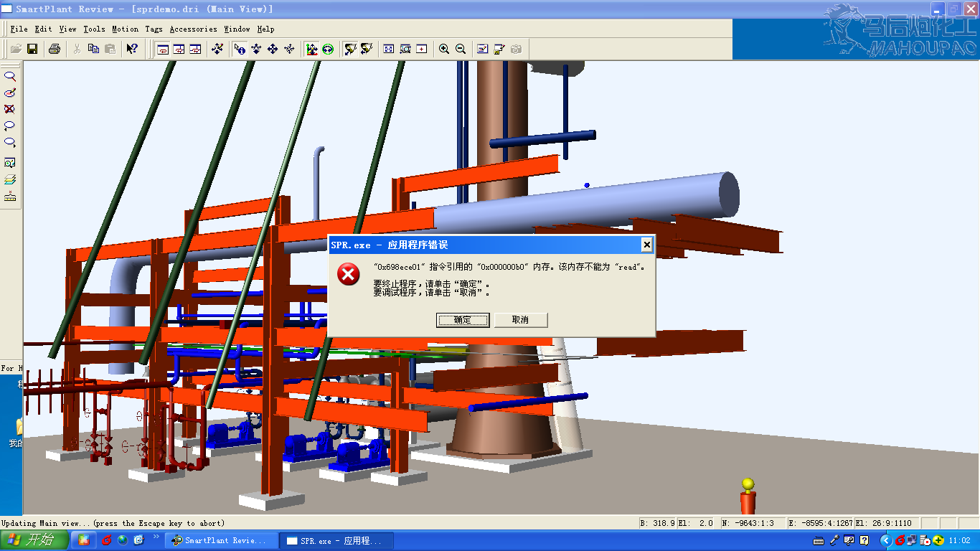Open the Windows 开始 start button

34,540
